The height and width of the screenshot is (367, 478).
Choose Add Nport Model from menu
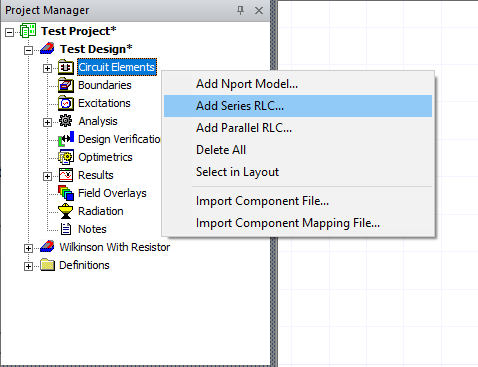[298, 84]
